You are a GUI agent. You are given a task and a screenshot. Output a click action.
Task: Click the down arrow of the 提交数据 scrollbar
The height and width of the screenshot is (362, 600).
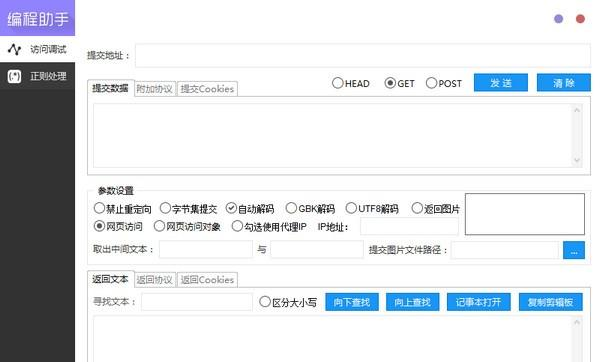[577, 160]
